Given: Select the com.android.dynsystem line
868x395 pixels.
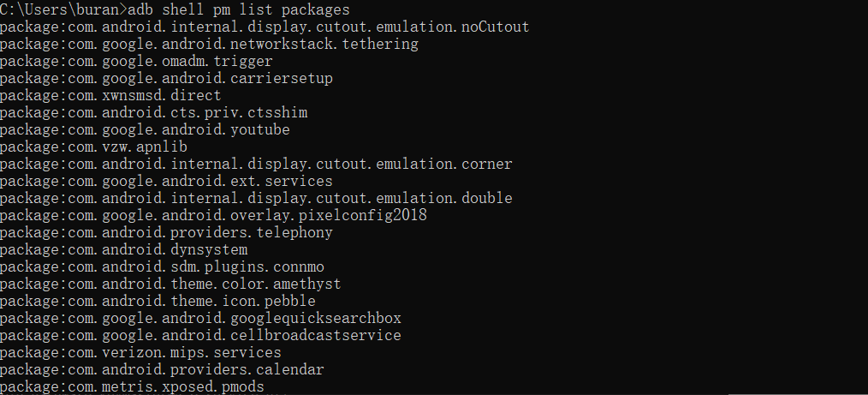Looking at the screenshot, I should pos(124,250).
